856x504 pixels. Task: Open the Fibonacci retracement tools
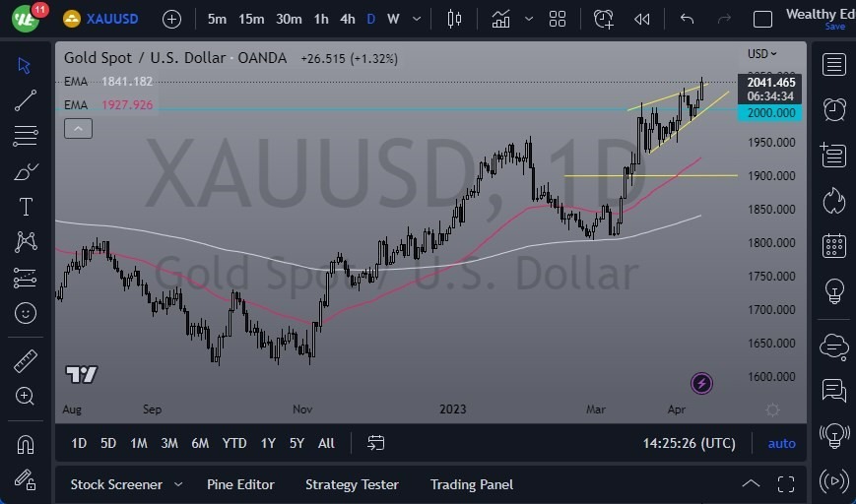click(x=25, y=135)
